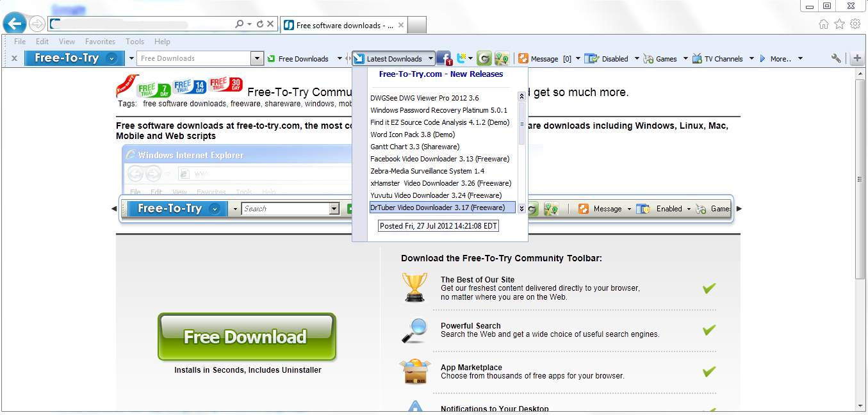This screenshot has width=868, height=415.
Task: Select Facebook Video Downloader 3.13 entry
Action: 439,159
